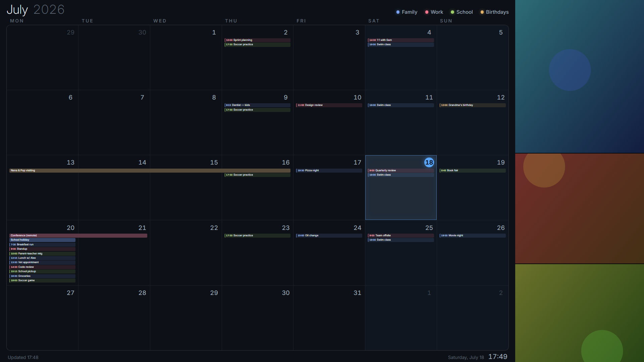Open the Grandma's birthday event
The width and height of the screenshot is (644, 362).
(x=473, y=105)
